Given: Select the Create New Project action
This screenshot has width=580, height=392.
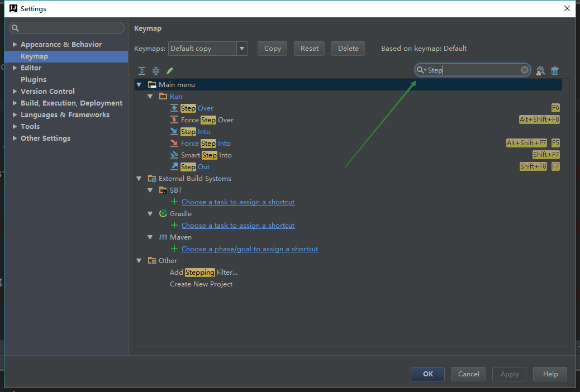Looking at the screenshot, I should [x=201, y=284].
